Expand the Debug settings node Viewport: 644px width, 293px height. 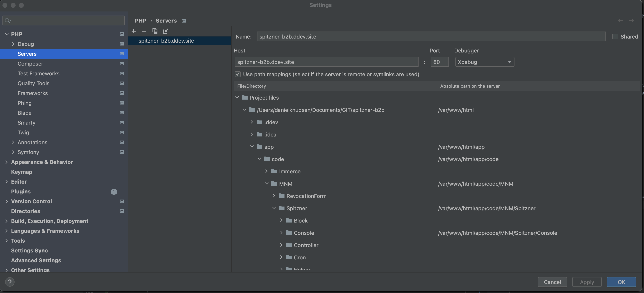pyautogui.click(x=13, y=44)
